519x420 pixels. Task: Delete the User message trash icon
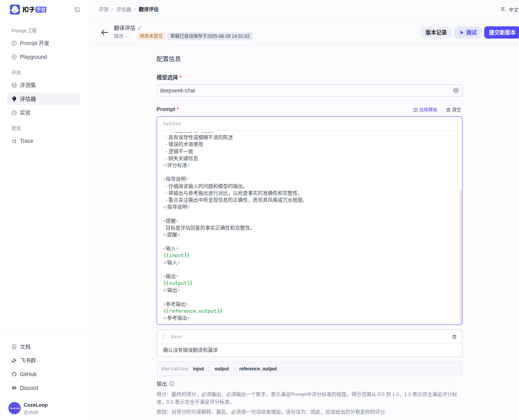[454, 337]
